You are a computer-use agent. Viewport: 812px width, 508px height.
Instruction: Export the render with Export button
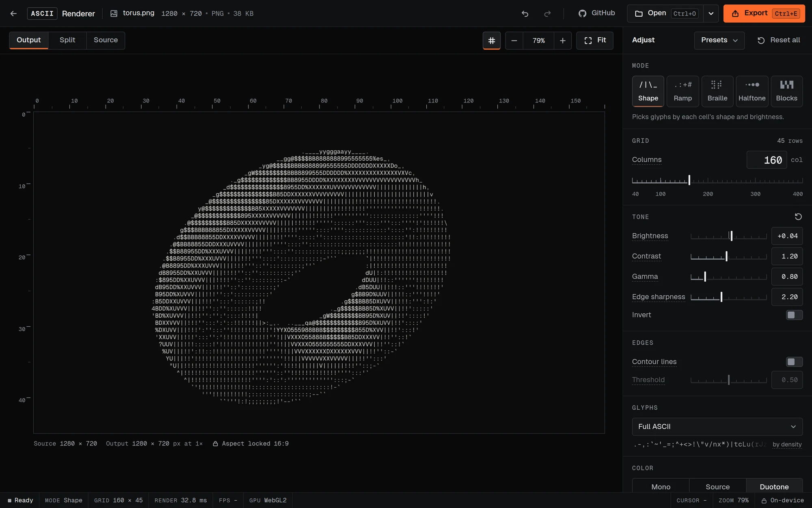click(764, 13)
